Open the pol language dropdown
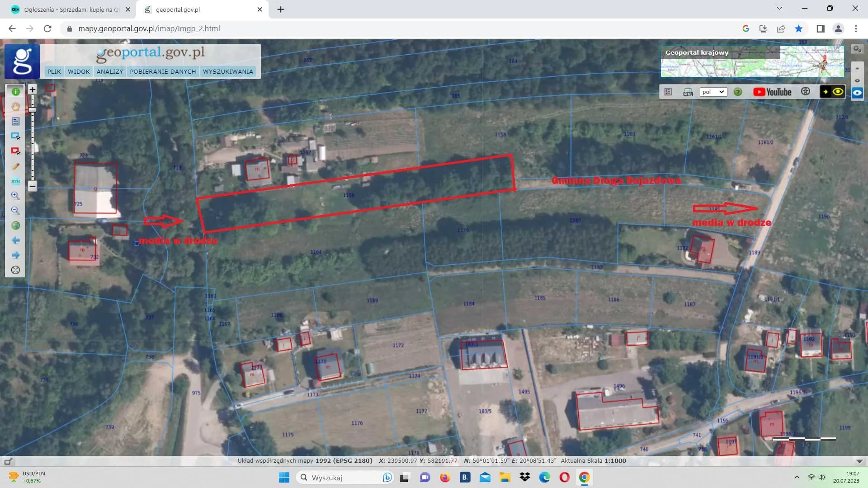Image resolution: width=868 pixels, height=488 pixels. 713,92
